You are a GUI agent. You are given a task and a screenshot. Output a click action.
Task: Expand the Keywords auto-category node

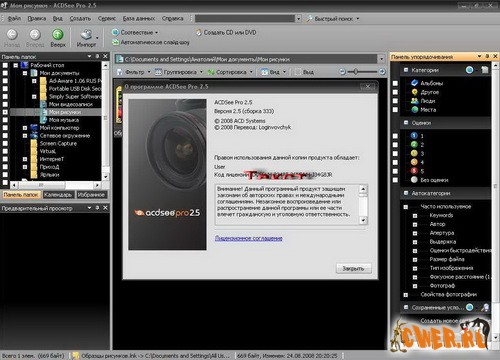coord(415,216)
